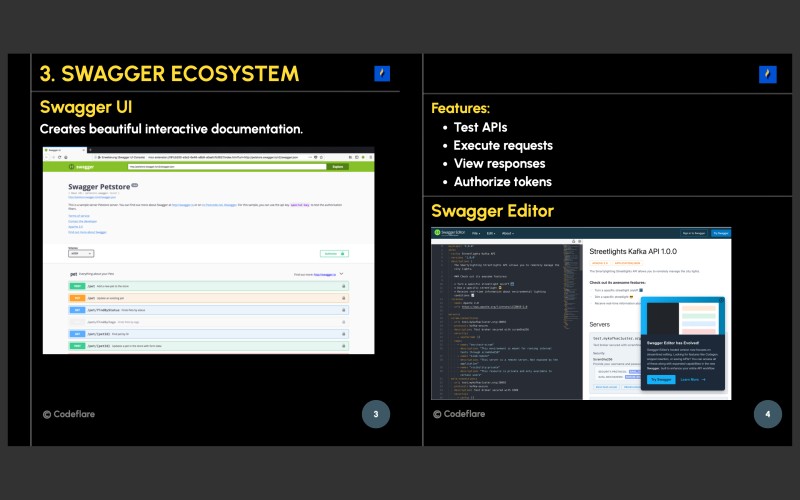Image resolution: width=800 pixels, height=500 pixels.
Task: Close the Swagger Editor has Evolved popup
Action: pyautogui.click(x=720, y=300)
